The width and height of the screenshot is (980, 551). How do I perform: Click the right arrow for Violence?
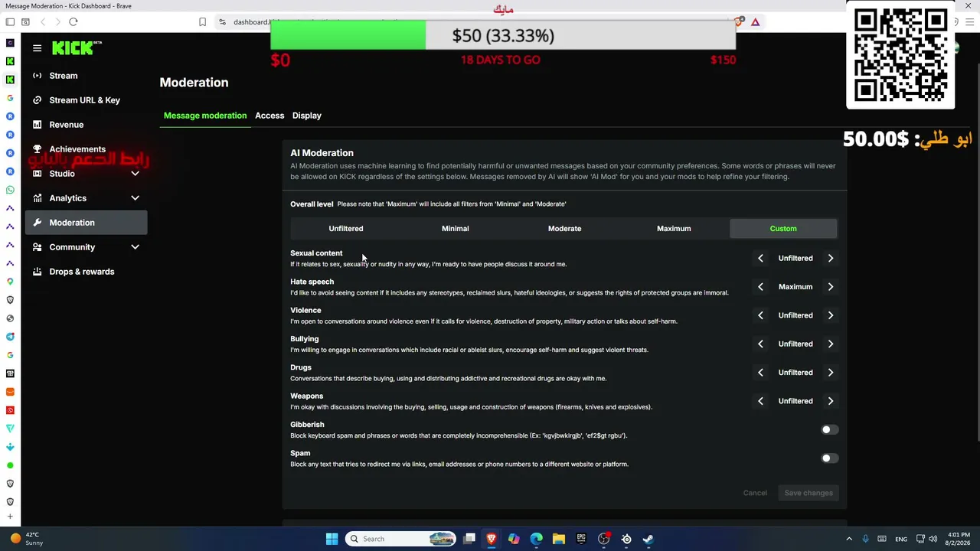(830, 315)
